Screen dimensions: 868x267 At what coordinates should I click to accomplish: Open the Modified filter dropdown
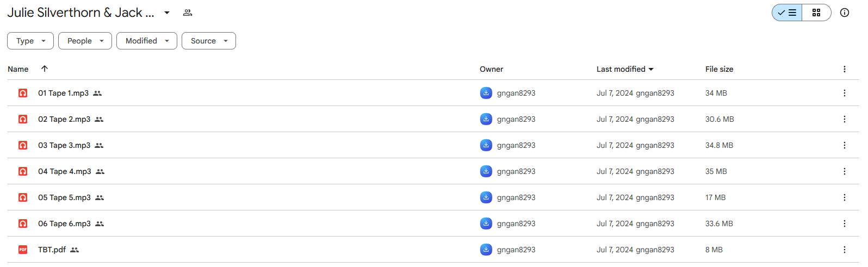pyautogui.click(x=147, y=41)
